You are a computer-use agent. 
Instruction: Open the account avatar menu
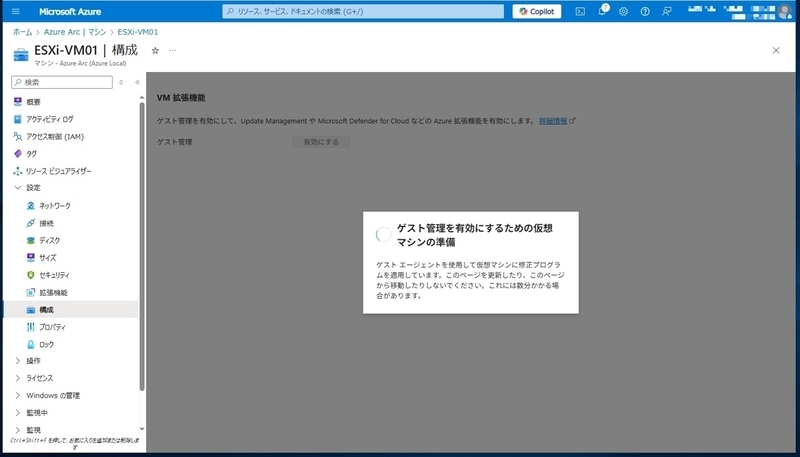coord(785,11)
